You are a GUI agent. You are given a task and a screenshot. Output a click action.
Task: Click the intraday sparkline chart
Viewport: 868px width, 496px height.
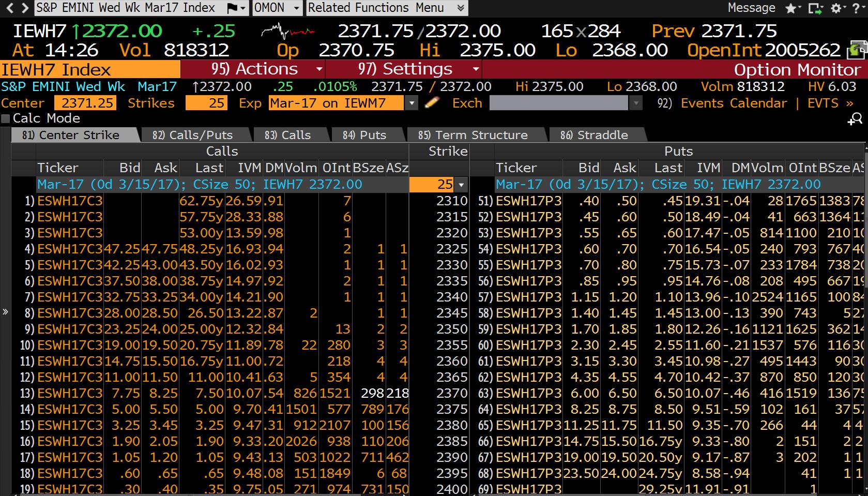pyautogui.click(x=287, y=32)
